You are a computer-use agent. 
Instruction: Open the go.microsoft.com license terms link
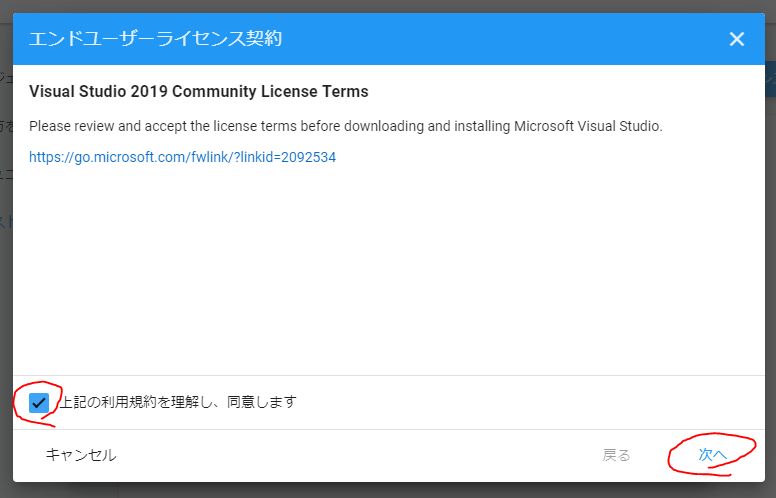183,157
